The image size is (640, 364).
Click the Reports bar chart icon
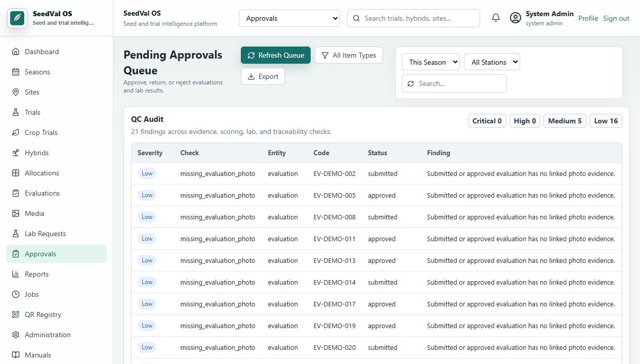[16, 274]
